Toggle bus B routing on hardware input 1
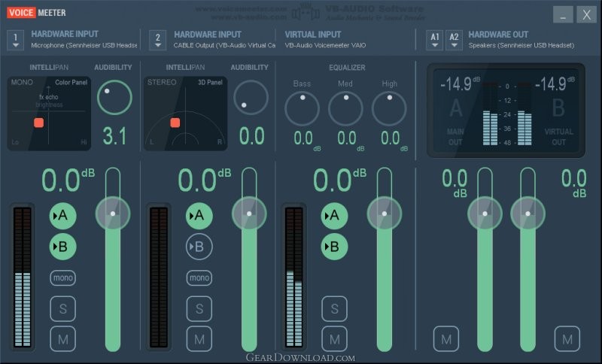 click(62, 247)
